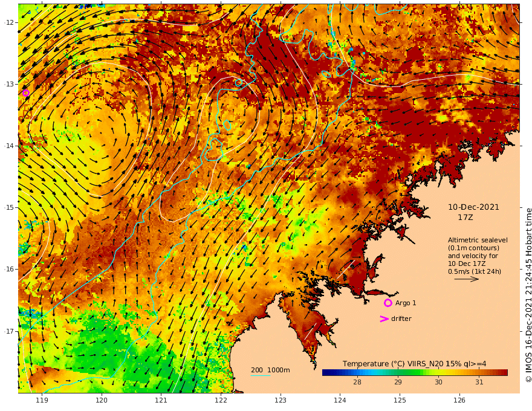Click the '200 1000m' depth contour label

click(270, 370)
